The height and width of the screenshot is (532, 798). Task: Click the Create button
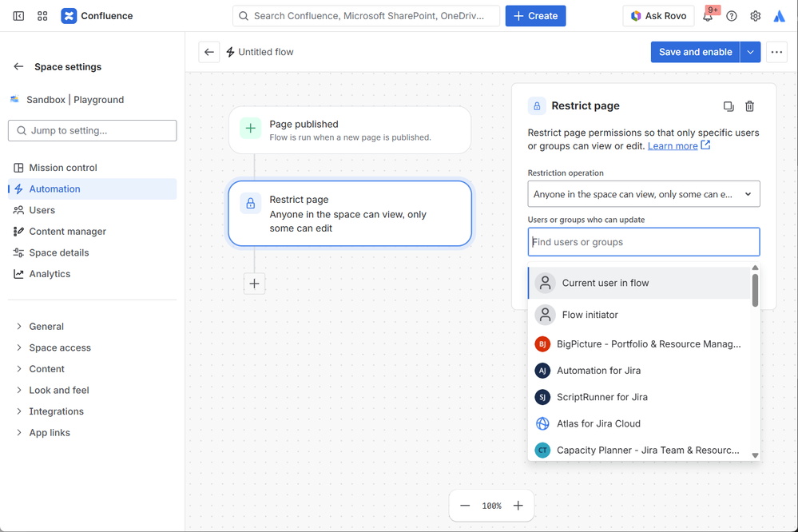coord(535,16)
